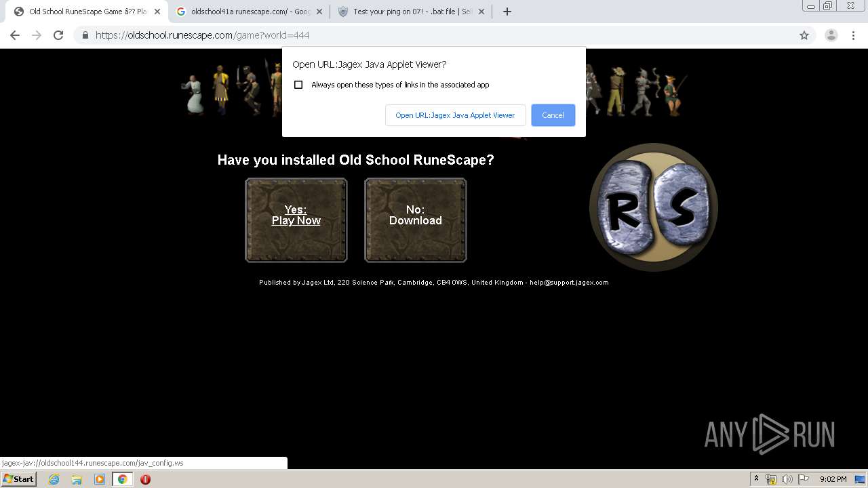Open Action Center flag tray icon
The image size is (868, 488).
[802, 479]
